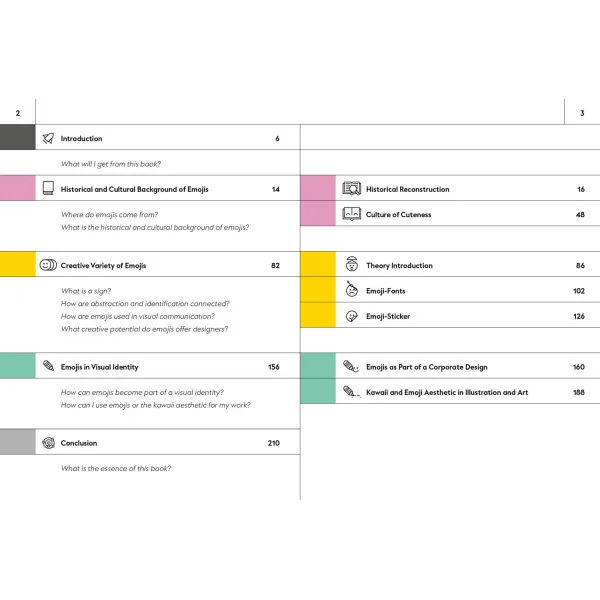
Task: Open the Historical Reconstruction chapter entry
Action: pos(408,189)
